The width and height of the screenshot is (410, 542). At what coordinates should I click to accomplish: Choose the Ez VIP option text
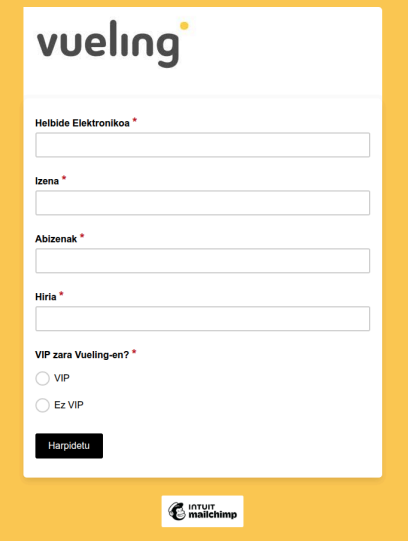pyautogui.click(x=69, y=405)
